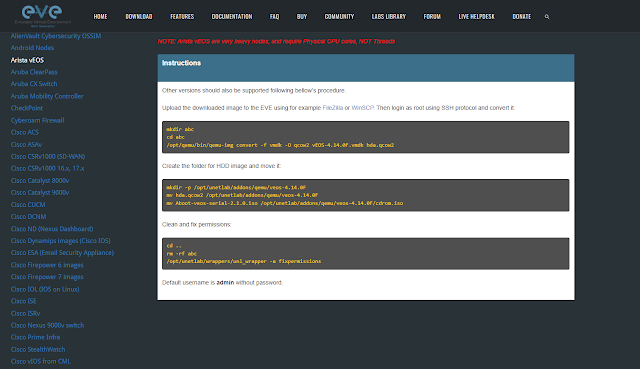This screenshot has height=369, width=640.
Task: Click the Instructions panel header
Action: click(x=366, y=68)
